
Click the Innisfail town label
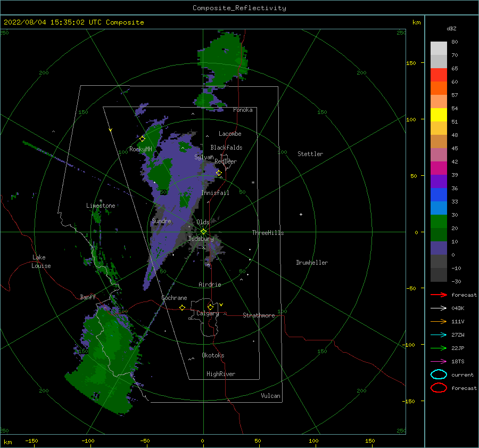[x=215, y=193]
